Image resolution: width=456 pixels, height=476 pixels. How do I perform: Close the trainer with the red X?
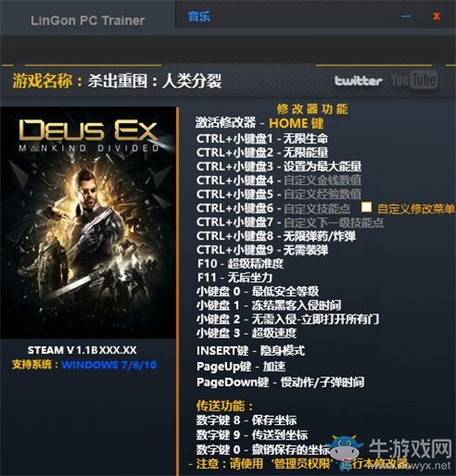coord(437,16)
